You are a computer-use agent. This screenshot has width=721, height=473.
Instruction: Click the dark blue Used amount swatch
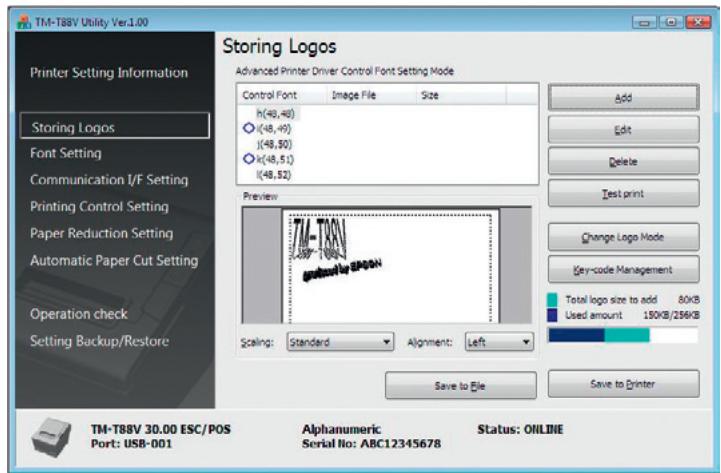click(x=552, y=315)
